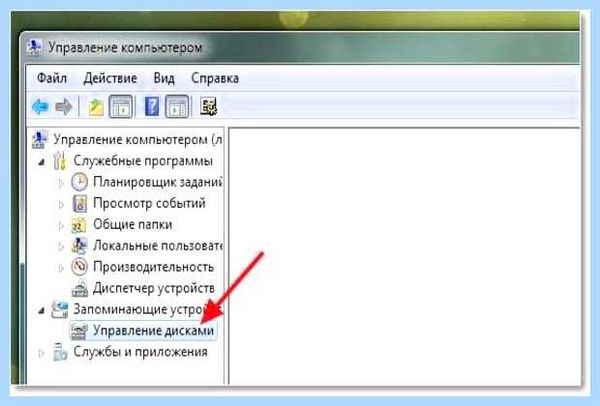Click the window title Управление компьютером

tap(125, 48)
